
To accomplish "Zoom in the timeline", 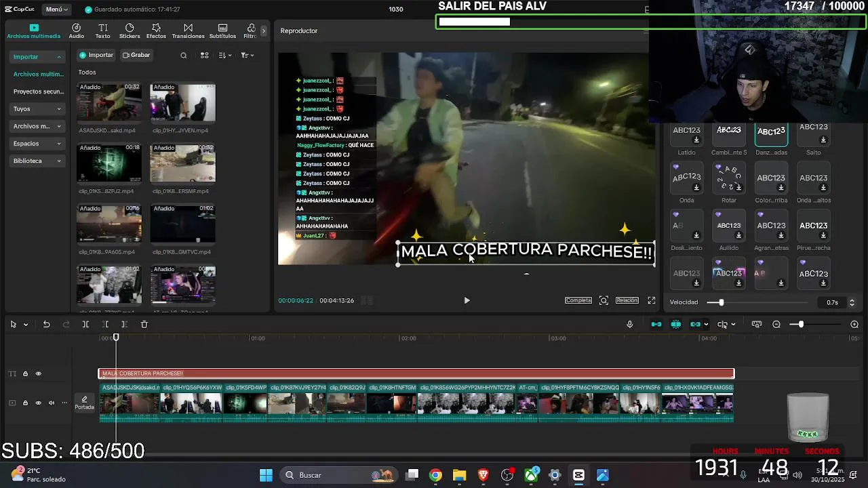I will click(x=854, y=325).
